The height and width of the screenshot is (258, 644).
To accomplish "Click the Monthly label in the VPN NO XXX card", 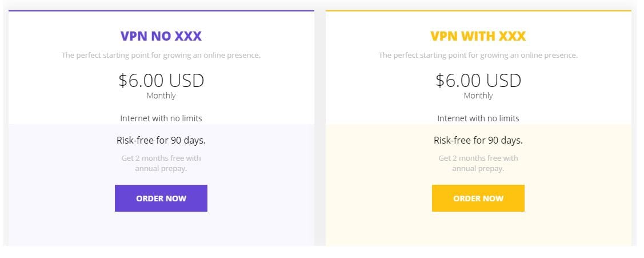I will [x=161, y=96].
